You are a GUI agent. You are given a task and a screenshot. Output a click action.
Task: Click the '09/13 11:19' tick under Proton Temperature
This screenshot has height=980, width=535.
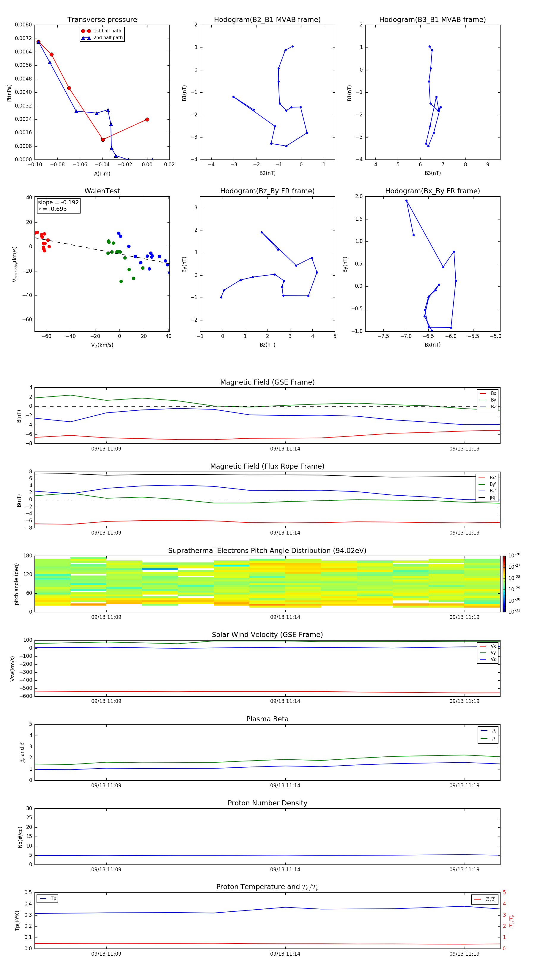coord(464,954)
